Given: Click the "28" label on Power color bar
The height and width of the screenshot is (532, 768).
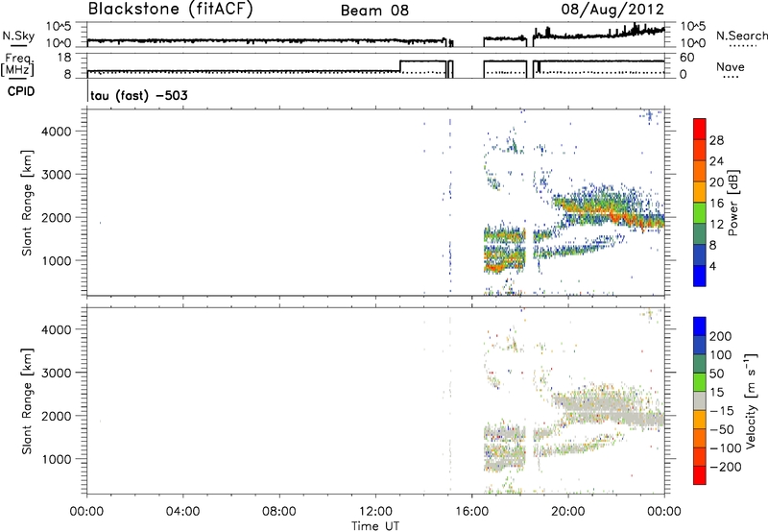Looking at the screenshot, I should point(716,140).
